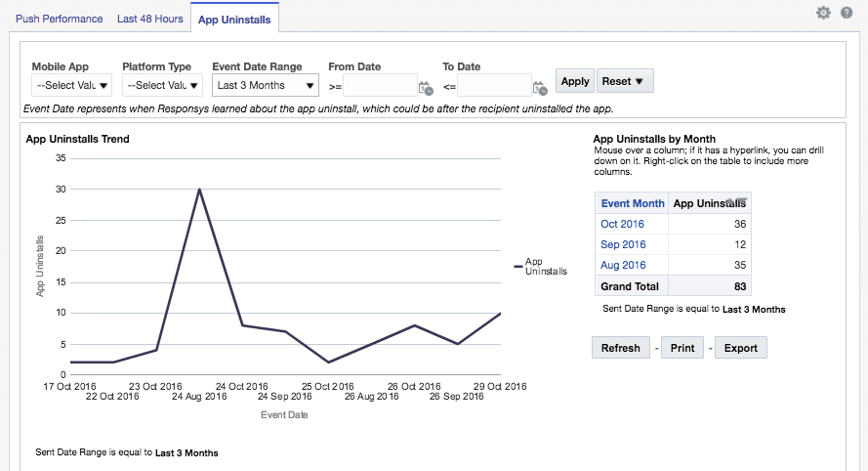Click the Print button

[x=682, y=348]
